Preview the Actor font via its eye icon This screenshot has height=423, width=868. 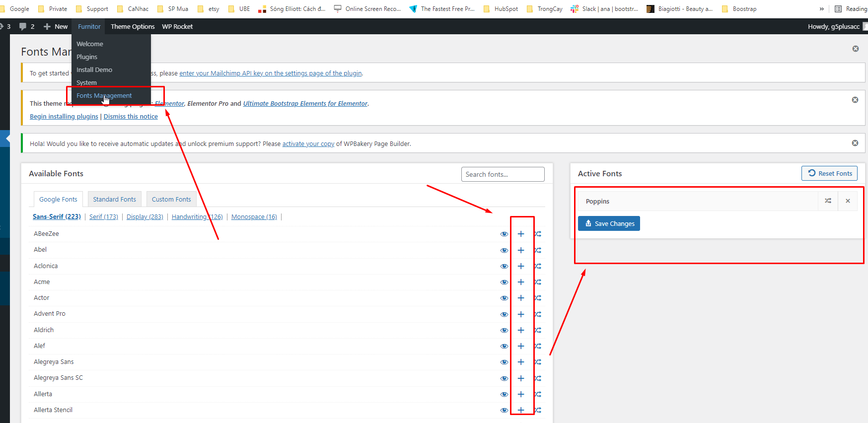504,298
